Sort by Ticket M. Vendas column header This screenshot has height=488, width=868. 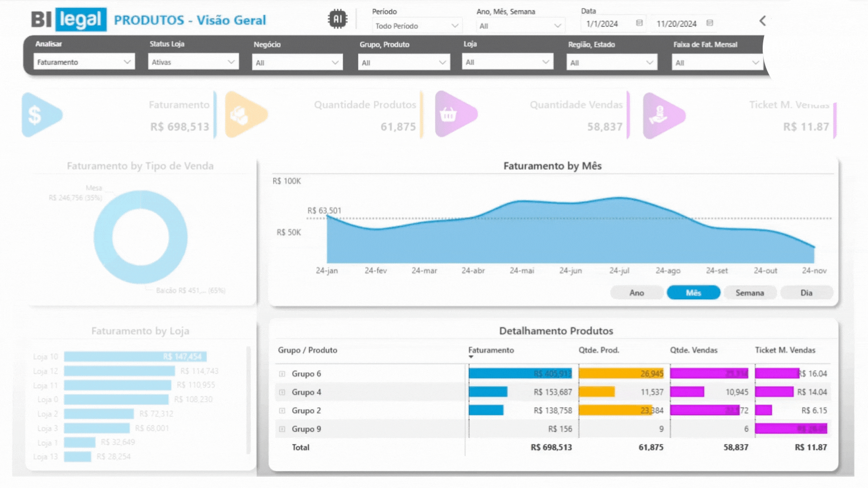click(x=785, y=350)
